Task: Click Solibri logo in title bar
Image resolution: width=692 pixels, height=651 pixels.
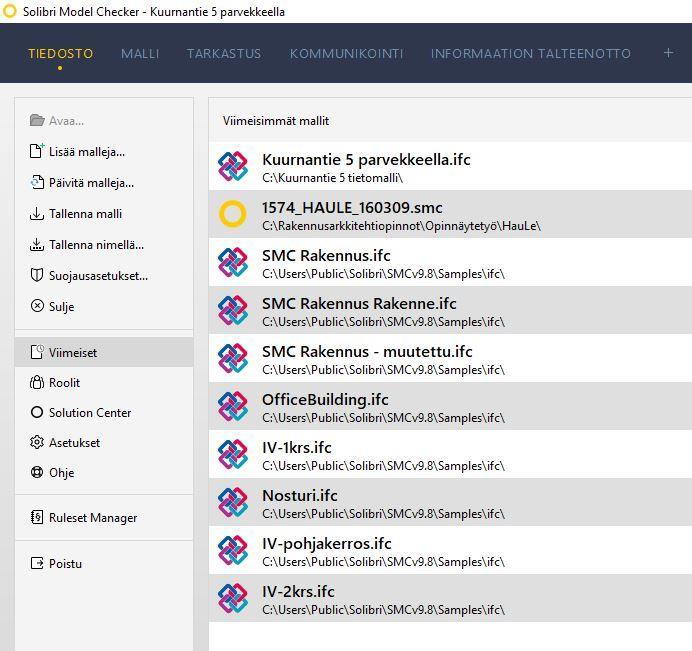Action: click(x=10, y=11)
